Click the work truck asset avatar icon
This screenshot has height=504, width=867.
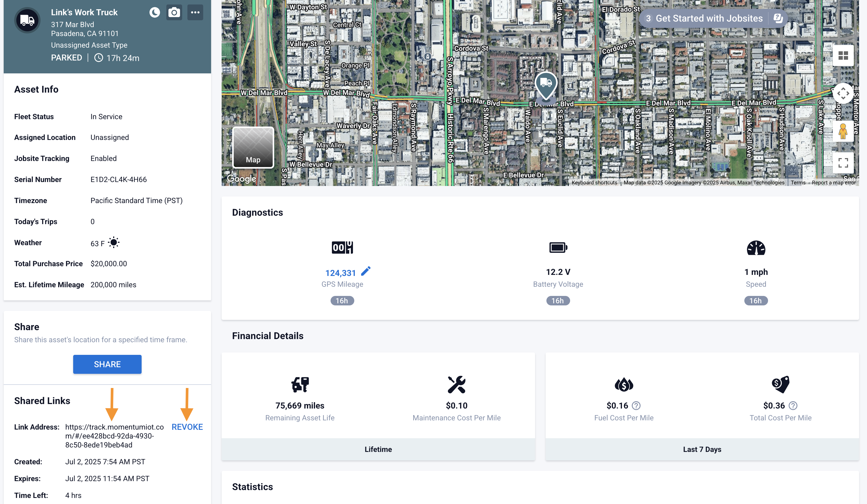pyautogui.click(x=27, y=20)
